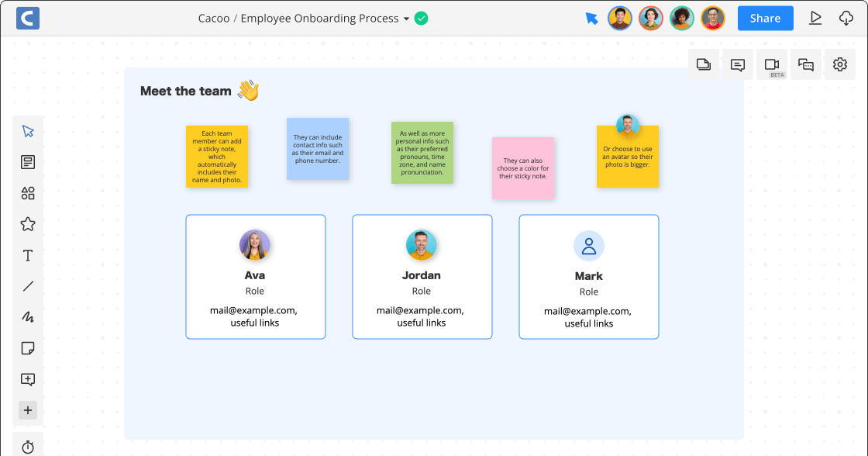868x456 pixels.
Task: Select the Line tool
Action: [x=28, y=285]
